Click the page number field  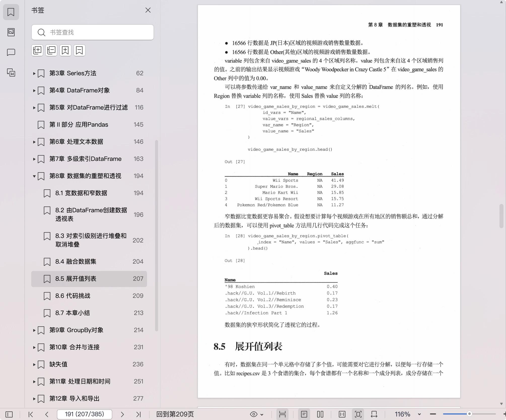tap(85, 414)
